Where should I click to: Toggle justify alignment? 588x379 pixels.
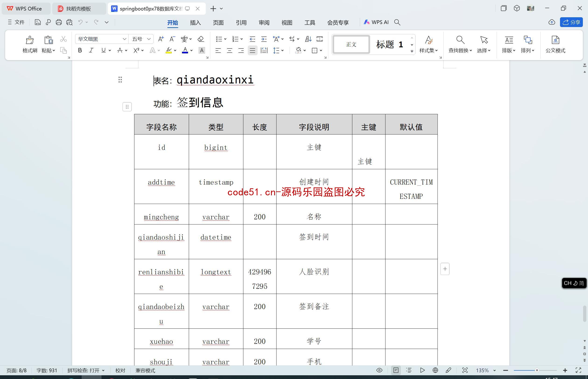pos(252,50)
